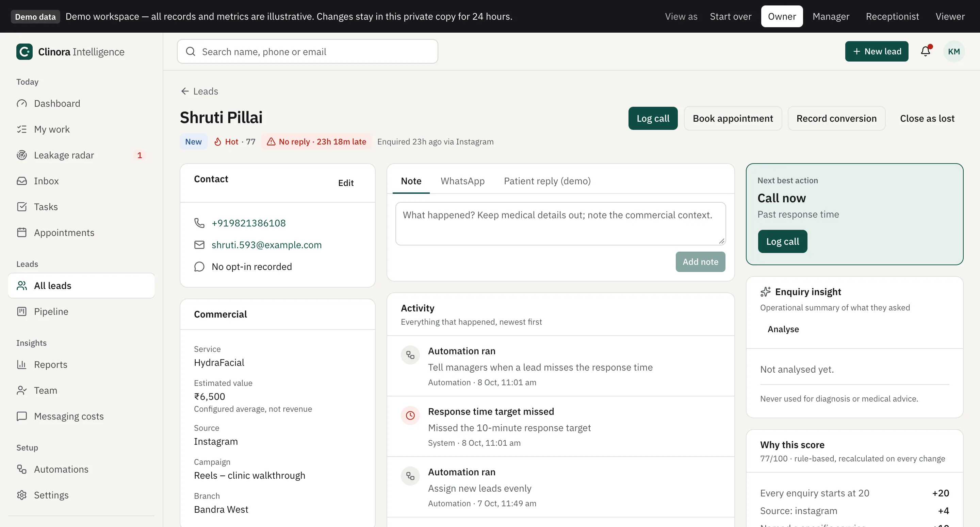
Task: Open the Inbox page
Action: pos(81,181)
